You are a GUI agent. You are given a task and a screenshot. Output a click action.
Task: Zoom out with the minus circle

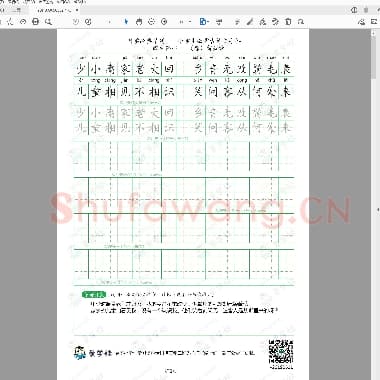coord(151,22)
